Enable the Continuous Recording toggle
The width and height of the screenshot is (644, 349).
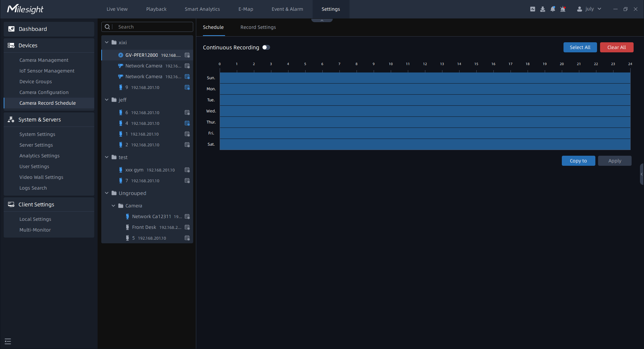pyautogui.click(x=266, y=47)
